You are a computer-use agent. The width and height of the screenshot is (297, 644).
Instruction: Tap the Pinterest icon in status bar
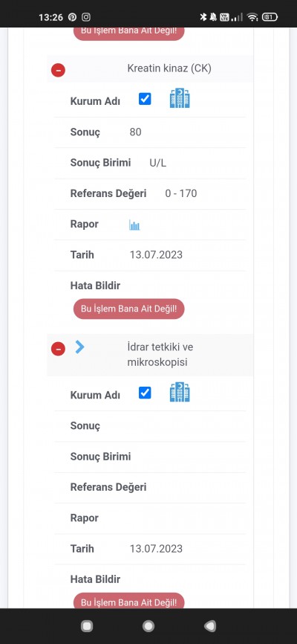click(72, 17)
